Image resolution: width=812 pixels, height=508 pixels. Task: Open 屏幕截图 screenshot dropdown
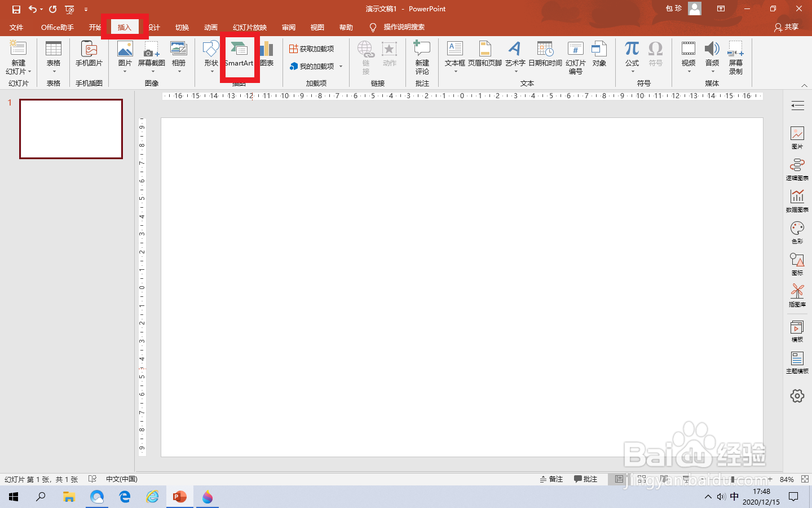click(152, 72)
